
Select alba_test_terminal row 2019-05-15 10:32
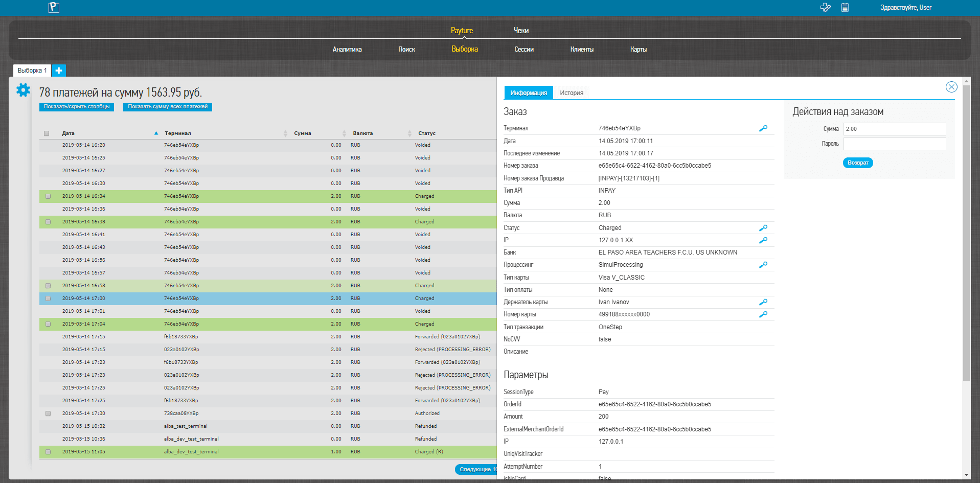(268, 426)
